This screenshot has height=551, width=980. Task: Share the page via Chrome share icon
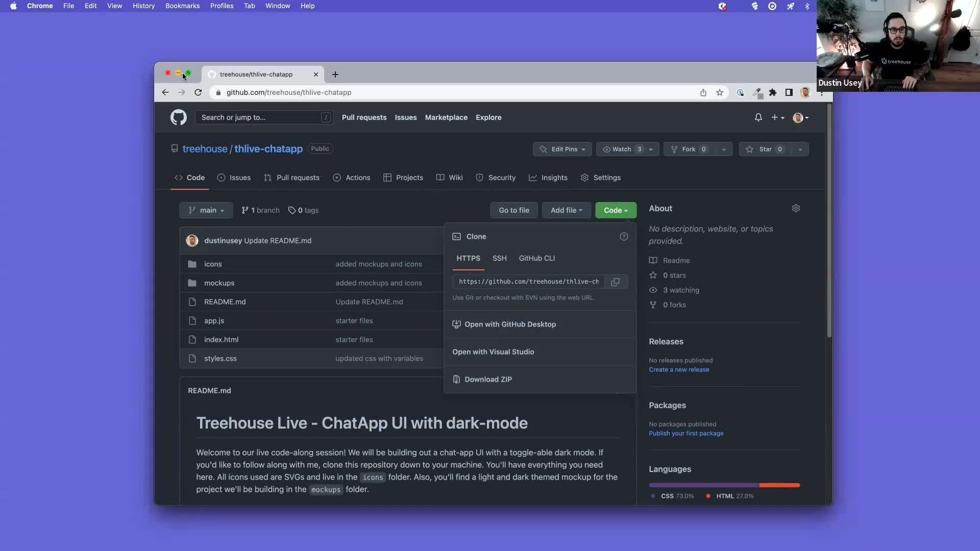coord(703,92)
